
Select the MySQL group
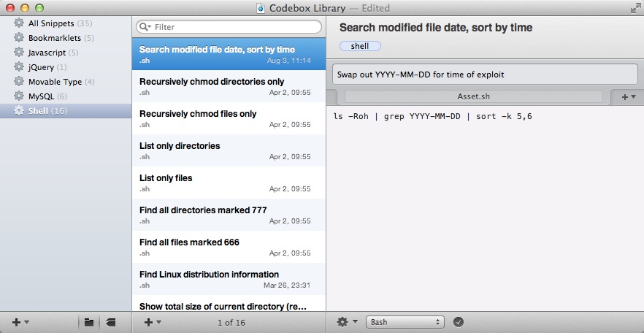click(x=66, y=96)
